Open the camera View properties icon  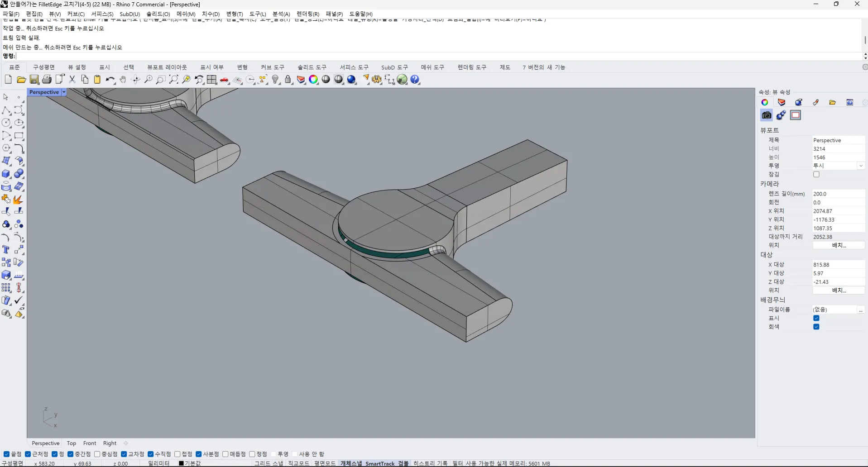pyautogui.click(x=766, y=115)
